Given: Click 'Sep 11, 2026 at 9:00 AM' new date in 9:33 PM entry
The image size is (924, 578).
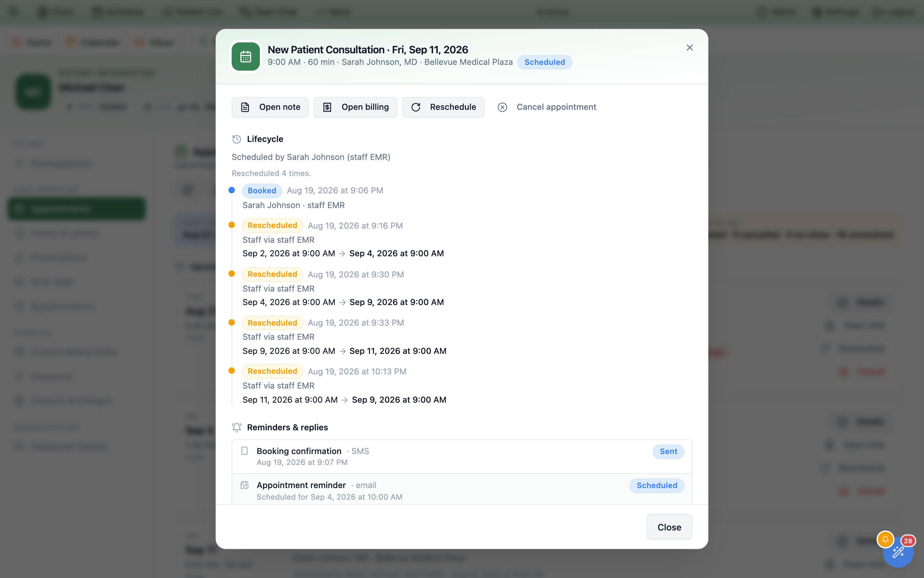Looking at the screenshot, I should [x=398, y=351].
